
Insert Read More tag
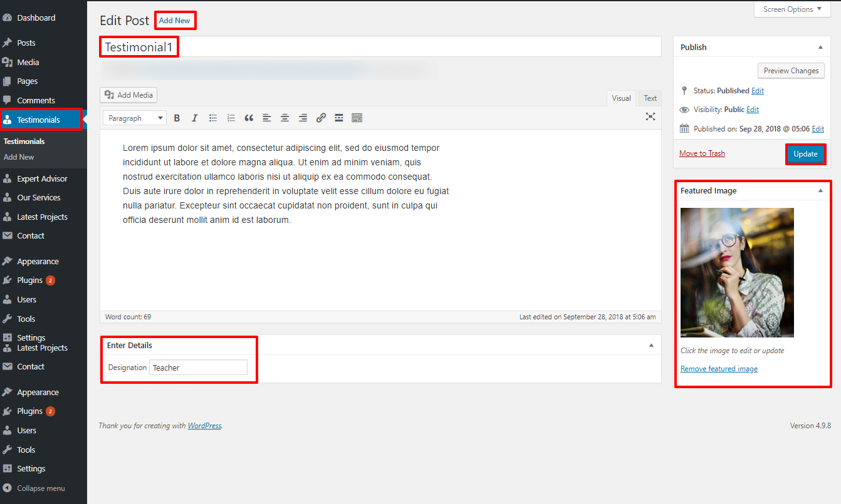[x=339, y=118]
